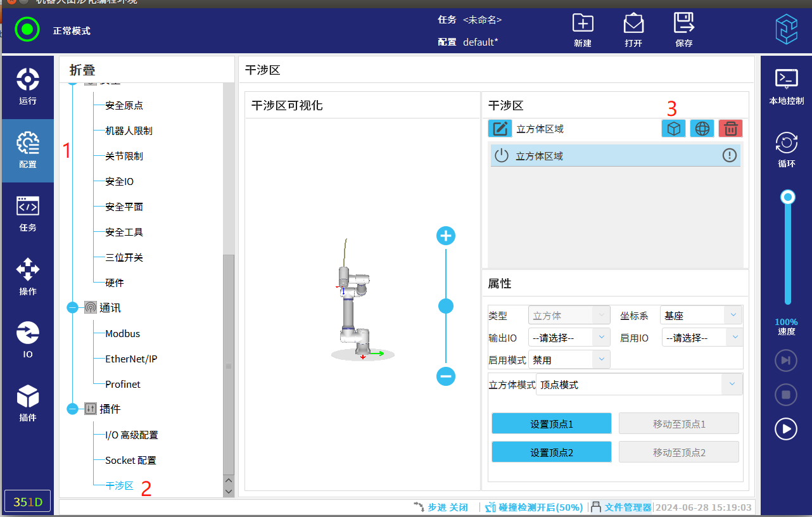812x517 pixels.
Task: Open a task file with 打开
Action: click(x=633, y=30)
